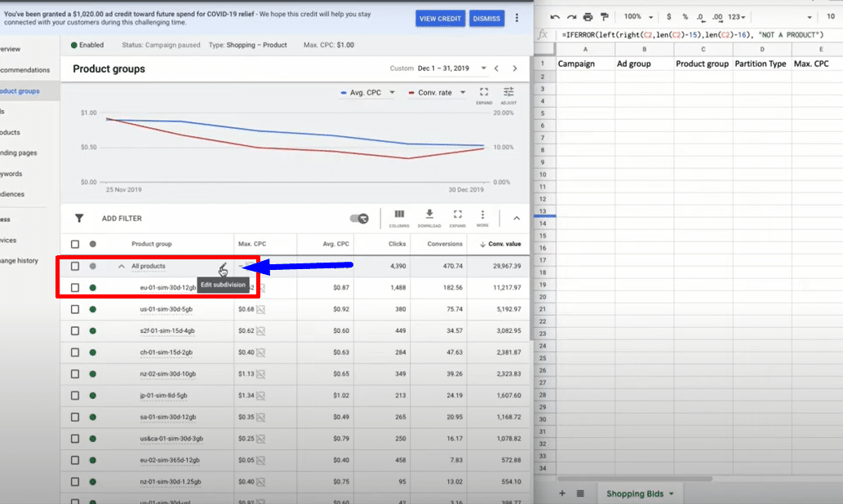Sort by the Conv. value column header
Image resolution: width=843 pixels, height=504 pixels.
tap(500, 244)
